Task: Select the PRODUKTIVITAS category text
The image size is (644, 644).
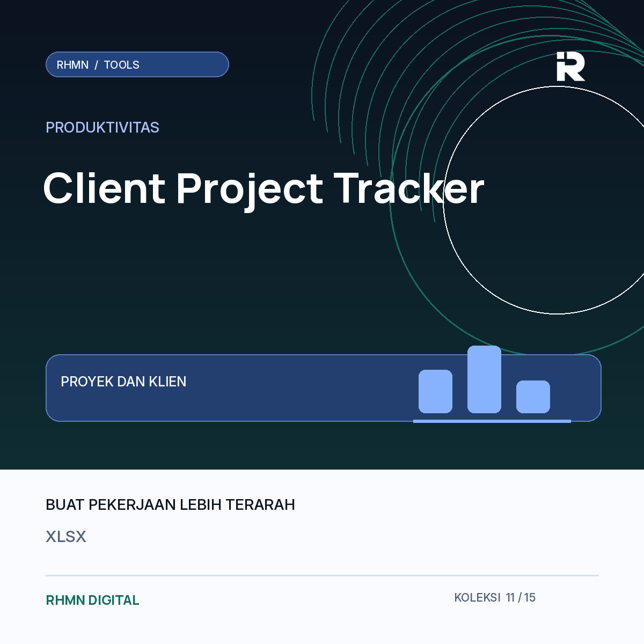Action: [x=103, y=128]
